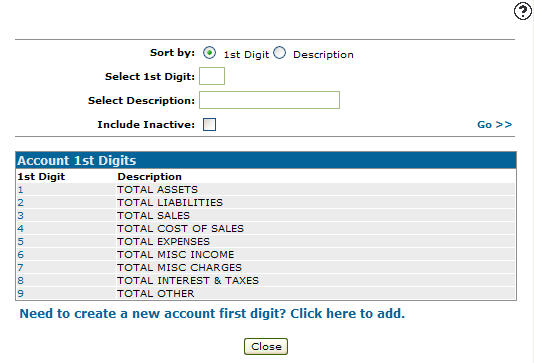Click the TOTAL LIABILITIES description
The height and width of the screenshot is (363, 534).
tap(170, 203)
